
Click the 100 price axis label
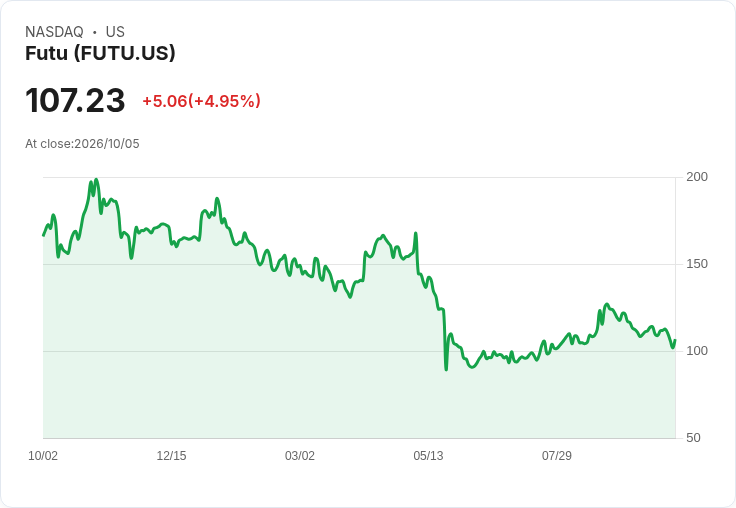(x=697, y=351)
